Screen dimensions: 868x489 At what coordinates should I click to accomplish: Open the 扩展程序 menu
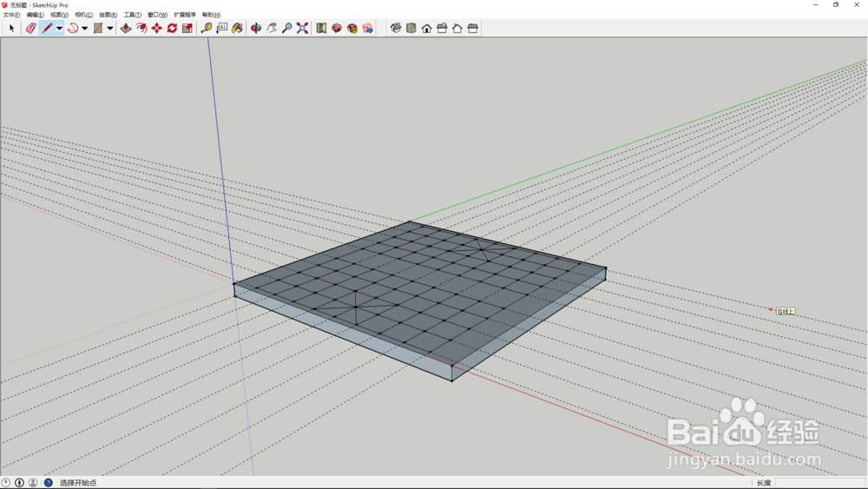[x=185, y=15]
